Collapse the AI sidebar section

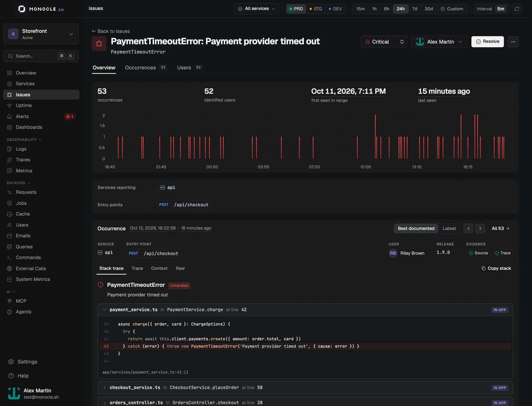11,292
